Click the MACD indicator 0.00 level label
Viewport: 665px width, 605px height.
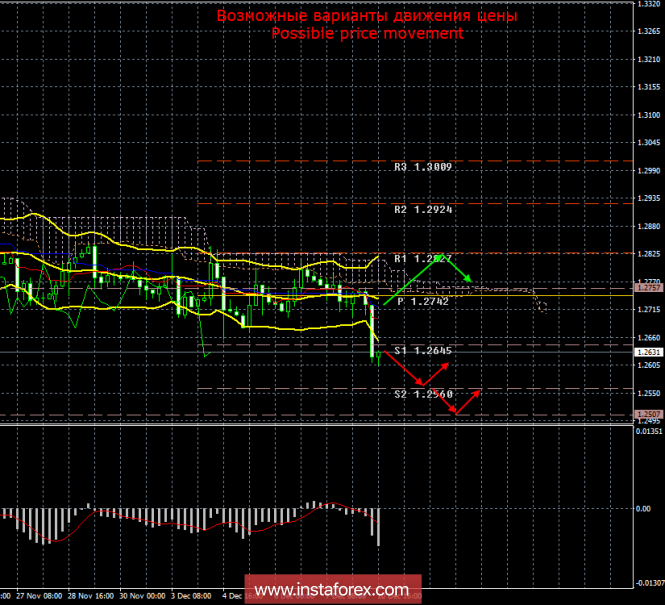tap(645, 508)
